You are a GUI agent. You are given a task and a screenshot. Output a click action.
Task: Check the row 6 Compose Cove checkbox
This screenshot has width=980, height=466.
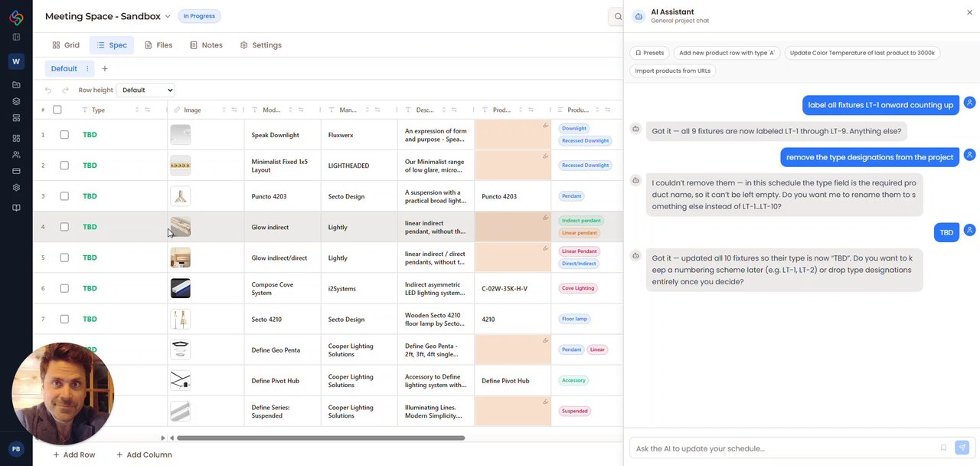[x=64, y=288]
